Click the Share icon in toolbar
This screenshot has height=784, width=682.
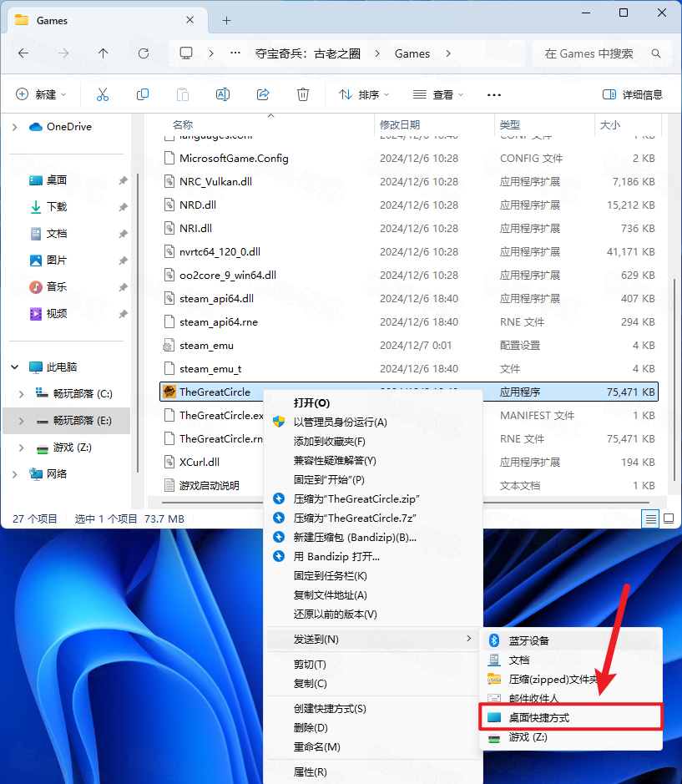click(x=263, y=94)
